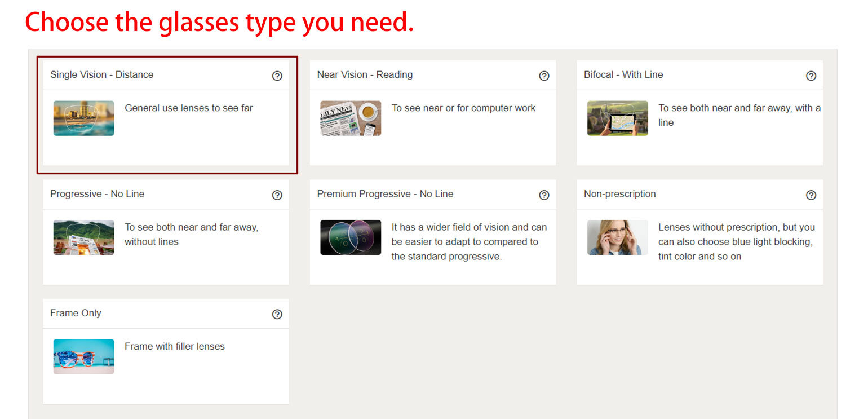The width and height of the screenshot is (868, 419).
Task: Open help icon next to Near Vision - Reading
Action: (x=544, y=76)
